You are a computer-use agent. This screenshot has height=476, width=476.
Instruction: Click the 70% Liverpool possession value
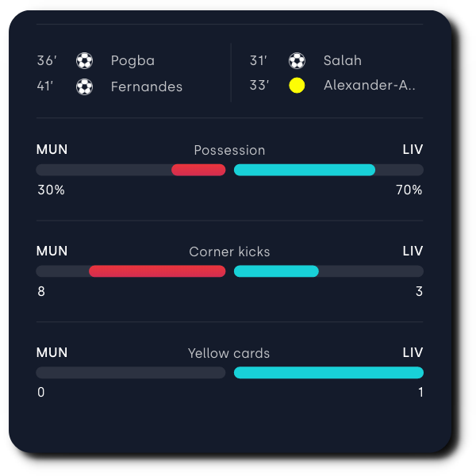pos(409,190)
